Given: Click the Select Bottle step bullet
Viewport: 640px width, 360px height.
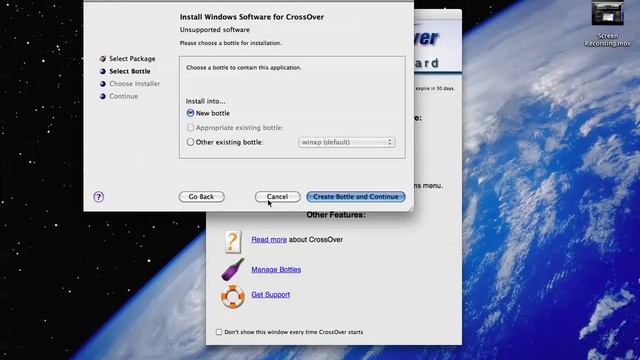Looking at the screenshot, I should 102,71.
